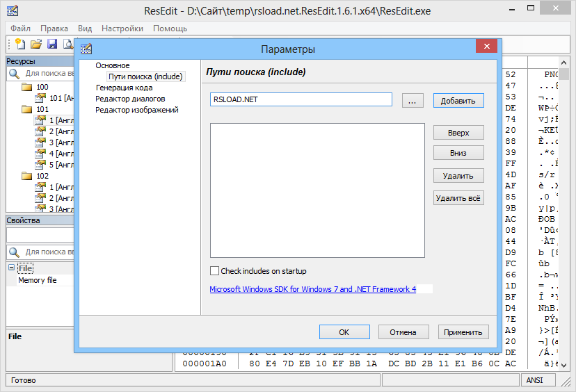Collapse the File property group

tap(11, 268)
